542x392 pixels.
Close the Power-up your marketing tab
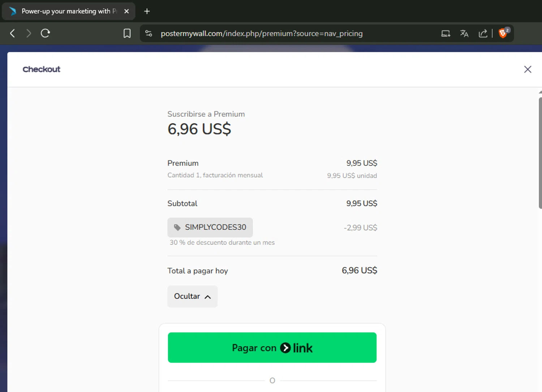pyautogui.click(x=126, y=12)
